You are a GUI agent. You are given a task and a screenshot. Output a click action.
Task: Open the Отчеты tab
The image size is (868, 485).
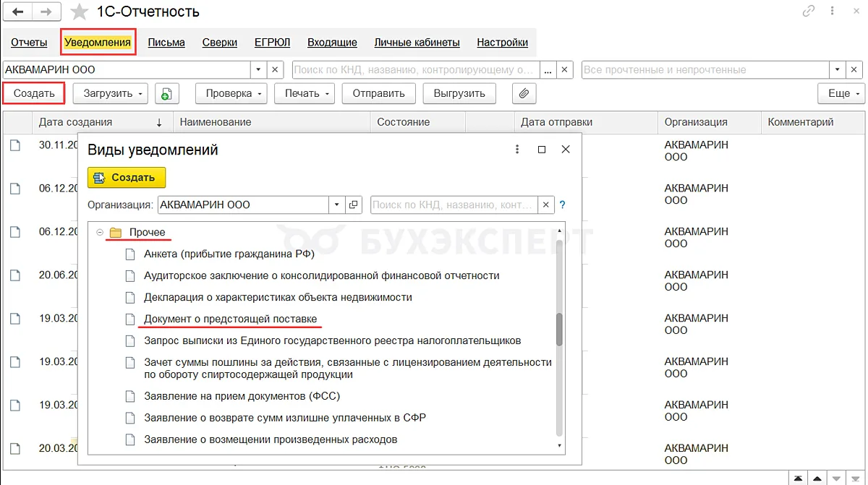(30, 43)
